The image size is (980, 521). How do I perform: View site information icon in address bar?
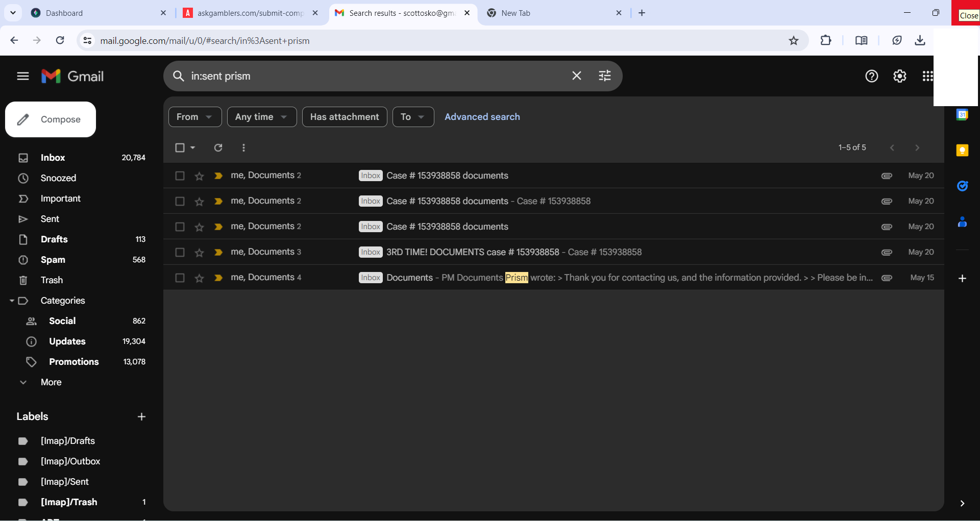87,40
